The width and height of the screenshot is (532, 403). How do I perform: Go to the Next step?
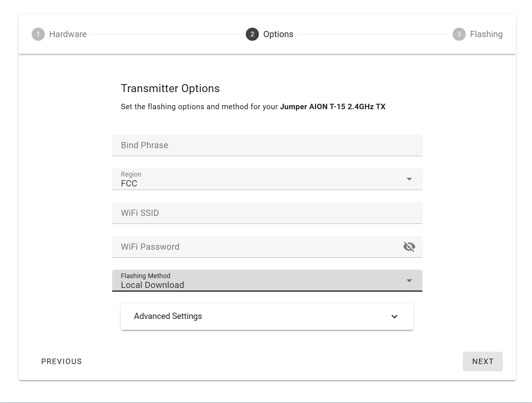pyautogui.click(x=482, y=361)
